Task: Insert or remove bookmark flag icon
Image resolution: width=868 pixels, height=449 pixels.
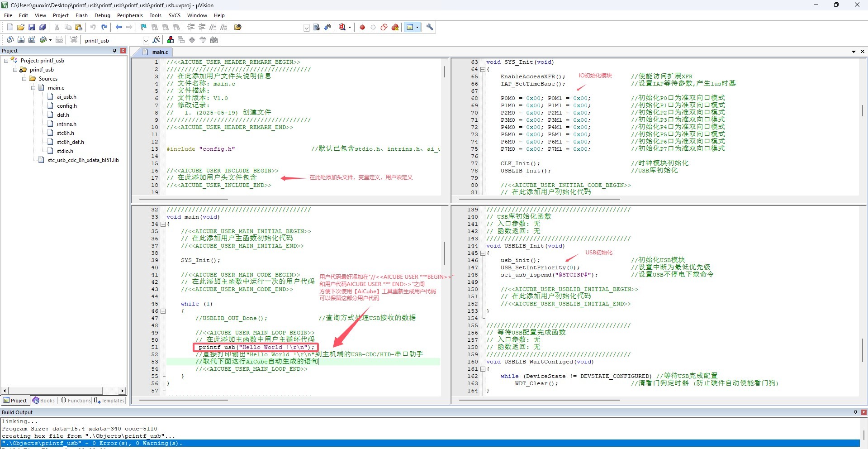Action: (x=144, y=27)
